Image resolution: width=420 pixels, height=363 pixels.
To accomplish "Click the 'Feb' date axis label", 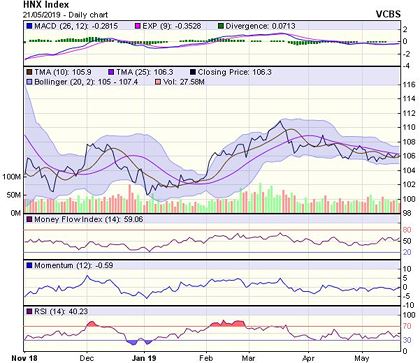I will (206, 358).
